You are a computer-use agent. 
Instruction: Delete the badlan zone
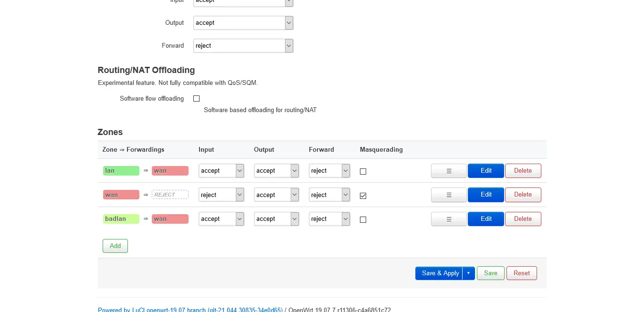click(x=523, y=219)
